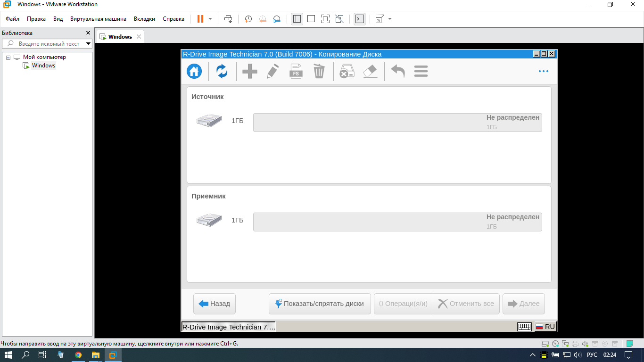
Task: Open the three-dot more options menu
Action: [544, 72]
